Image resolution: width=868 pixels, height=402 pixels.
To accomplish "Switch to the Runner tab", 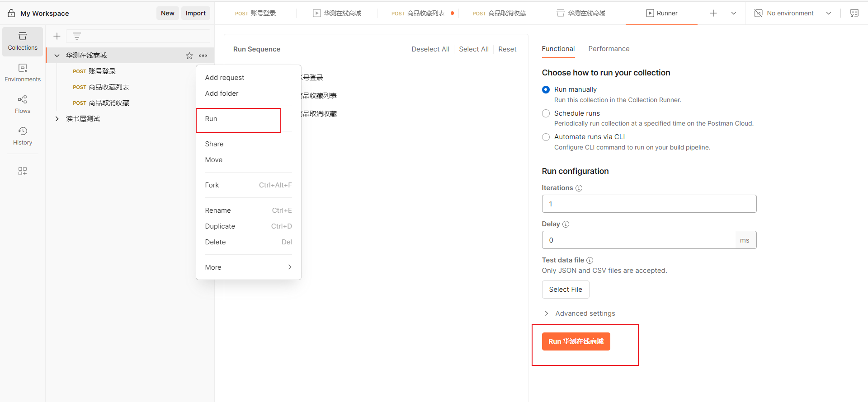I will [x=661, y=13].
